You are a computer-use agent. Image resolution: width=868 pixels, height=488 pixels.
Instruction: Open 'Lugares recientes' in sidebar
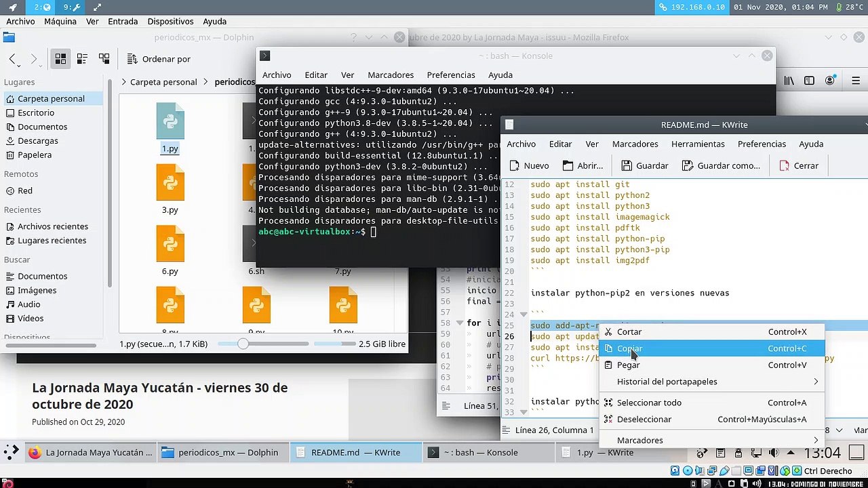[x=52, y=241]
